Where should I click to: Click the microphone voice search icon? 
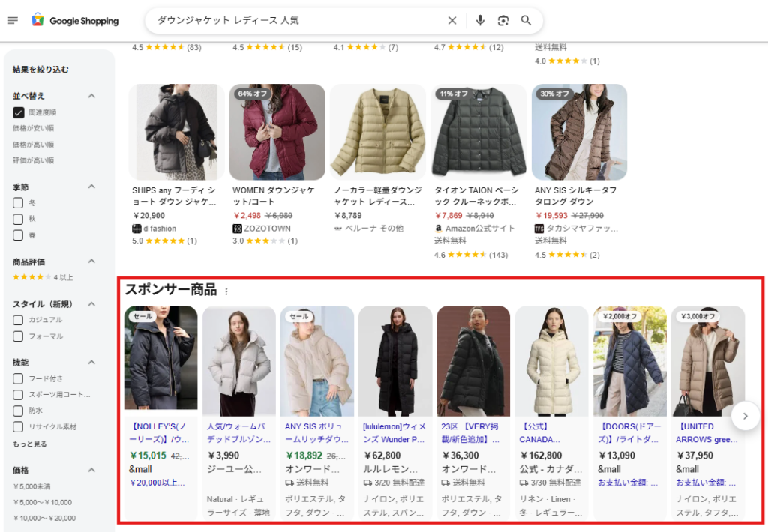480,20
